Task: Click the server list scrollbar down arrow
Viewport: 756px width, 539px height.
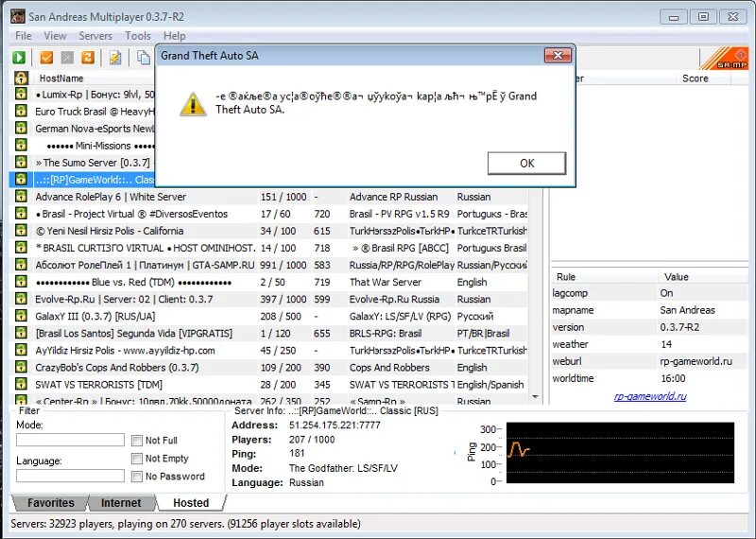Action: point(535,397)
